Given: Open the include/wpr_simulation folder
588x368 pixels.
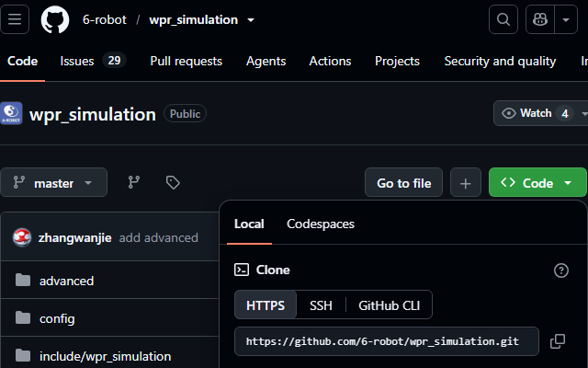Looking at the screenshot, I should click(x=106, y=356).
